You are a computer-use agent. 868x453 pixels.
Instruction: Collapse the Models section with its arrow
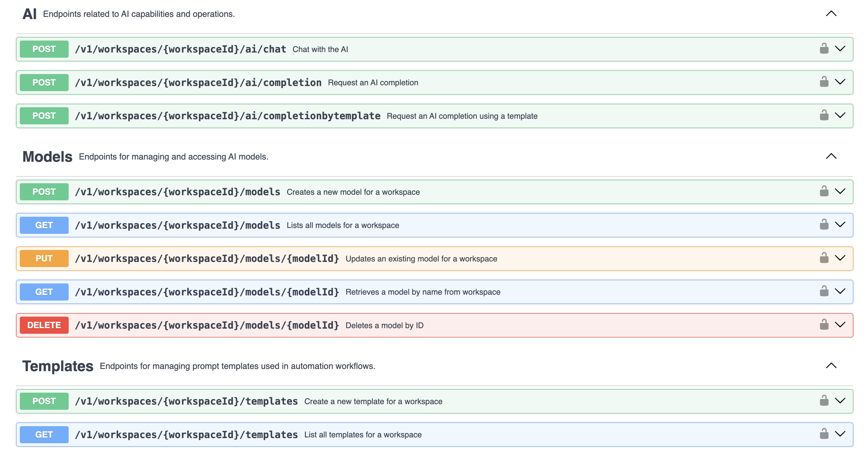pyautogui.click(x=831, y=156)
